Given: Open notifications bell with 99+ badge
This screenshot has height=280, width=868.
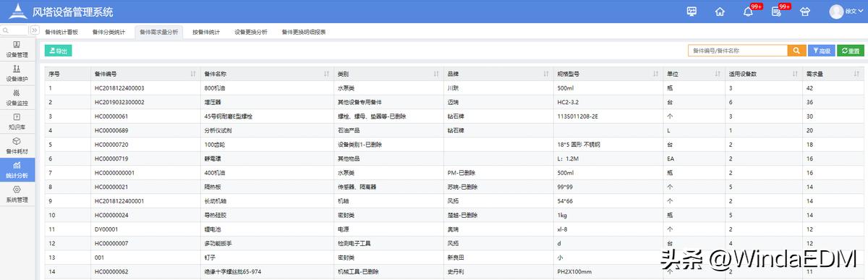Looking at the screenshot, I should click(748, 11).
